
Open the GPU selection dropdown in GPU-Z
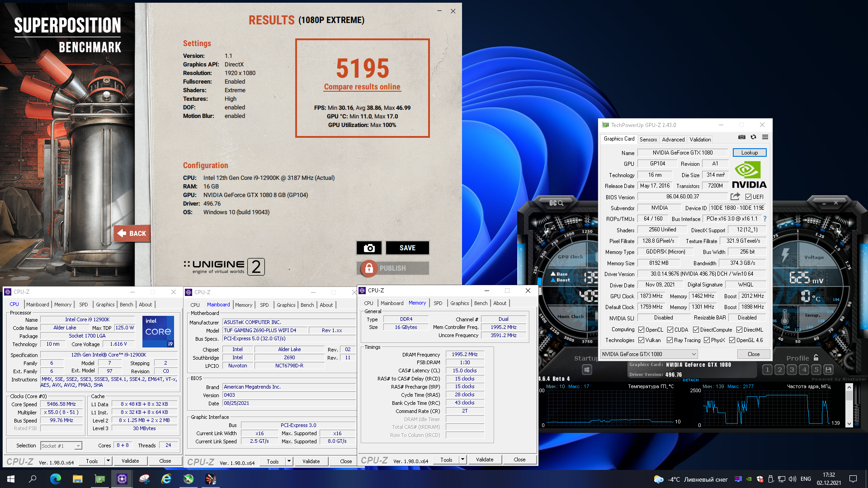(649, 354)
